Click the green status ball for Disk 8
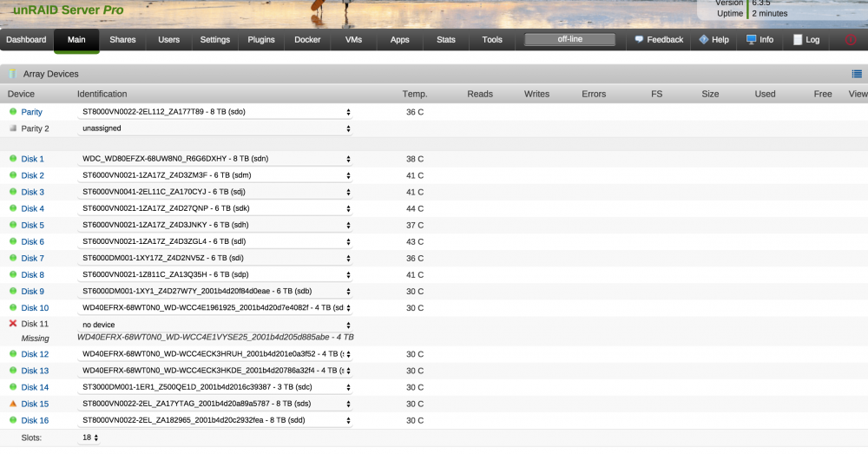This screenshot has height=454, width=868. (13, 274)
